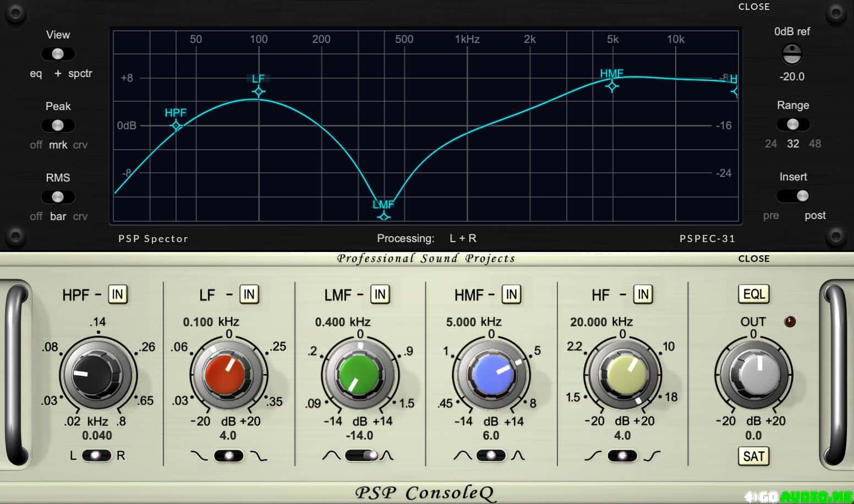Viewport: 854px width, 504px height.
Task: Click the 0dB ref knob
Action: 792,54
